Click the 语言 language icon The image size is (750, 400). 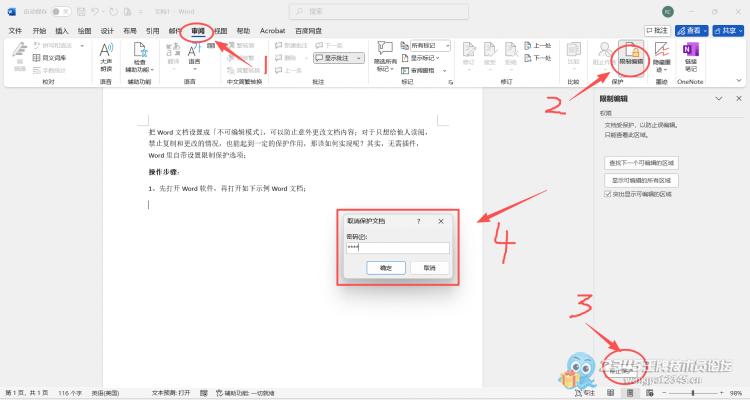pos(194,55)
